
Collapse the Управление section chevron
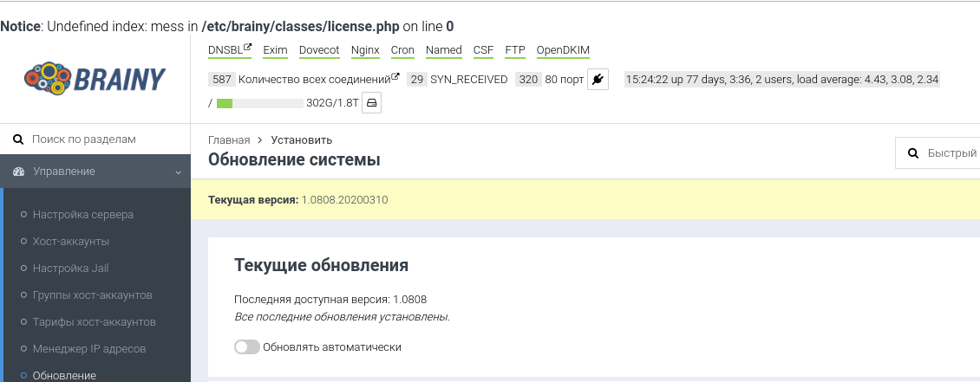(x=179, y=172)
